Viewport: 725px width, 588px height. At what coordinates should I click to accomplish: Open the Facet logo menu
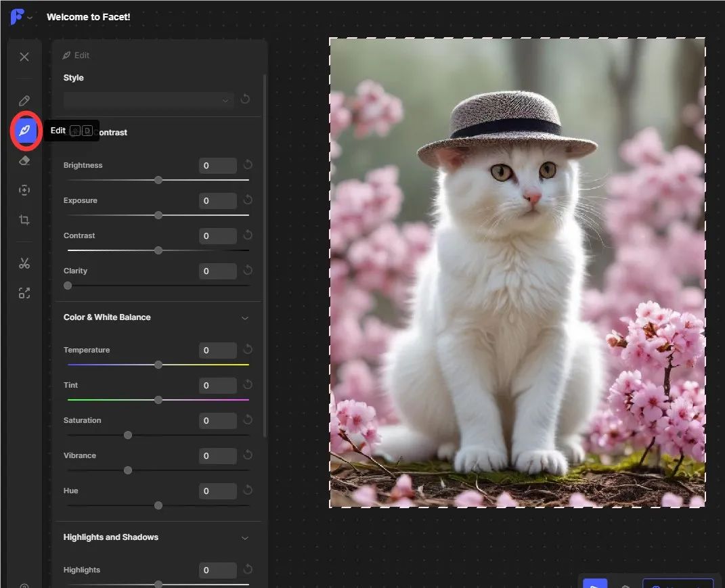(x=20, y=17)
